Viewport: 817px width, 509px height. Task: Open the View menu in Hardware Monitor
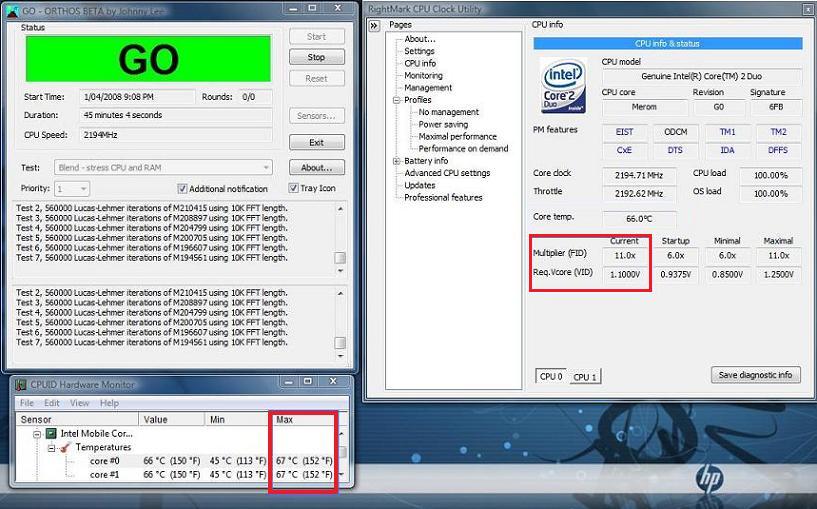pos(80,403)
